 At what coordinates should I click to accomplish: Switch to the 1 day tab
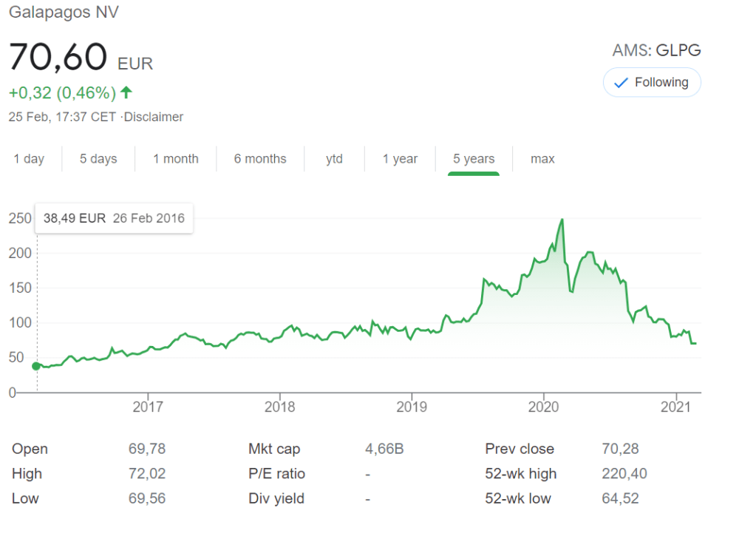(29, 159)
